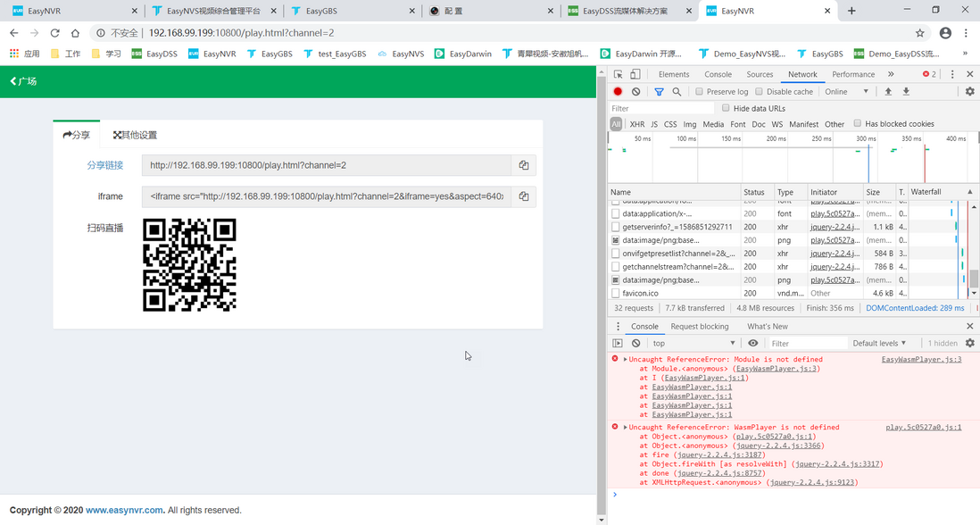Close the console drawer
980x525 pixels.
[x=970, y=326]
